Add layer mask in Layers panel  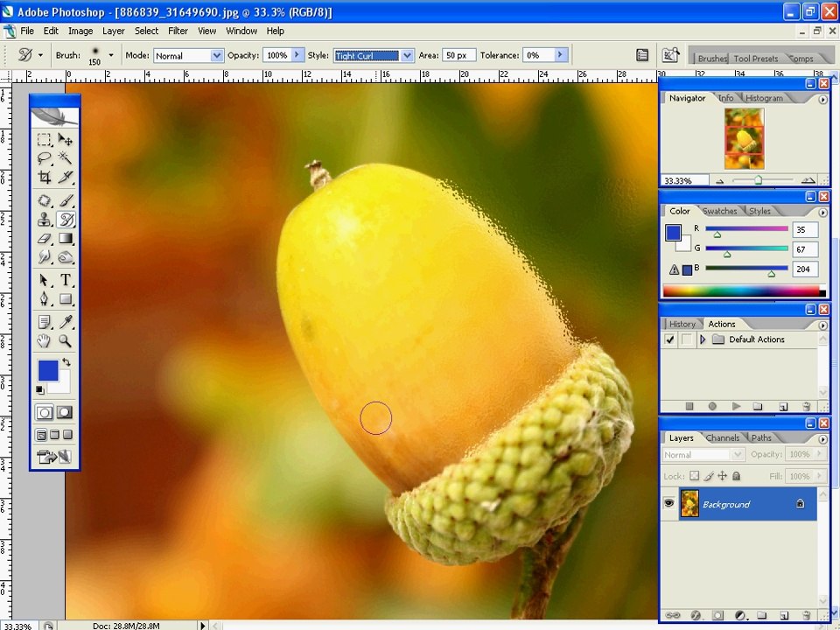coord(717,615)
